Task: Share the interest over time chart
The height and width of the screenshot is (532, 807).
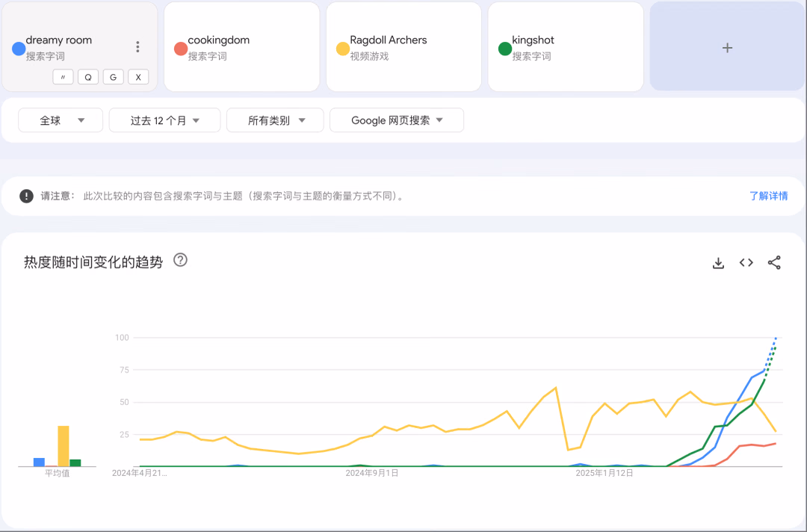Action: click(774, 263)
